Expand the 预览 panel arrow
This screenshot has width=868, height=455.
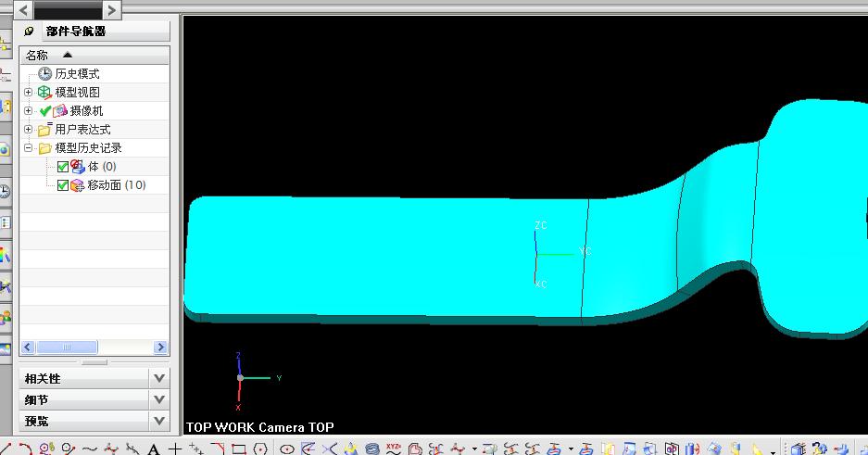159,421
